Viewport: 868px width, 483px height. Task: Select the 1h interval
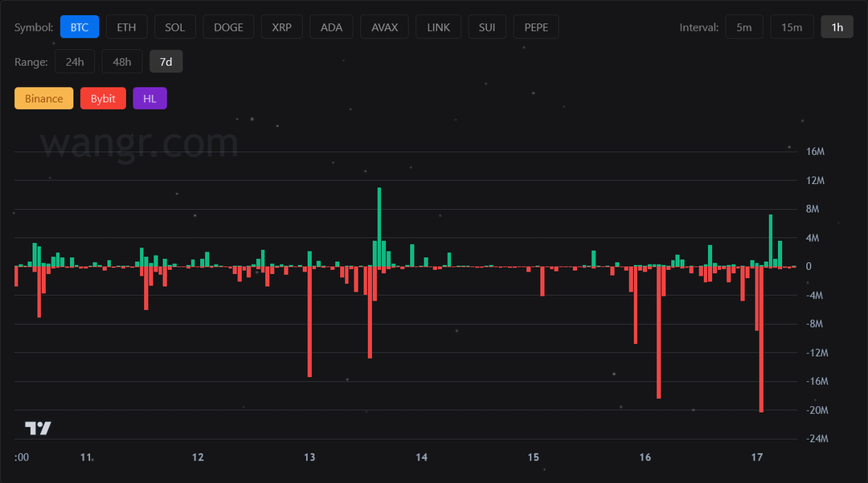837,27
